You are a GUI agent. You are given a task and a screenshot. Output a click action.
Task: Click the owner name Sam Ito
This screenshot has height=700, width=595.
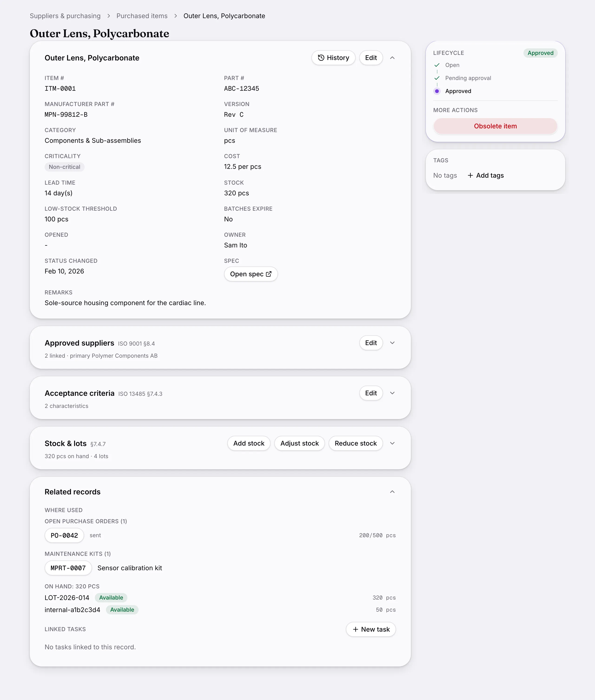coord(235,245)
